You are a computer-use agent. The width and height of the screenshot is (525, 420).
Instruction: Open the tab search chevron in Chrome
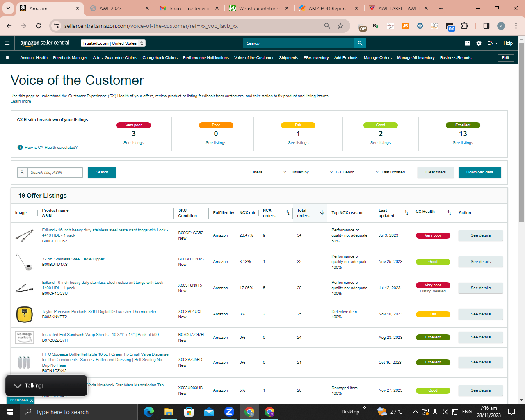pos(9,8)
